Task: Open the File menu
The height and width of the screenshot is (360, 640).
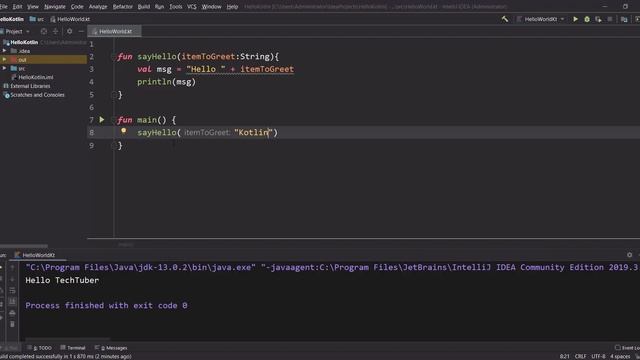Action: pos(4,7)
